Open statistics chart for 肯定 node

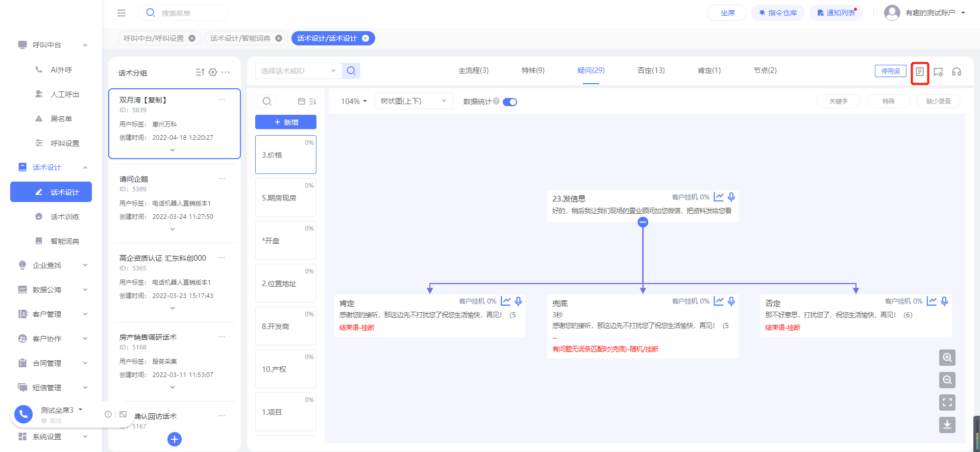(506, 302)
